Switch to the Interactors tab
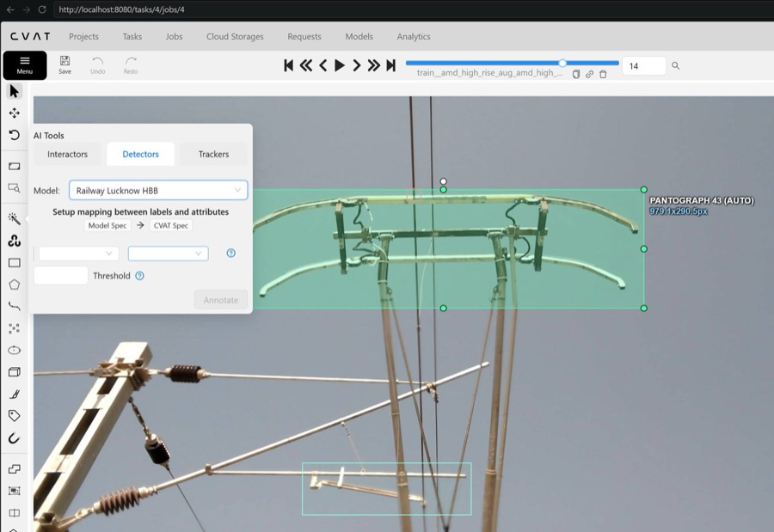Screen dimensions: 774x532 point(68,154)
